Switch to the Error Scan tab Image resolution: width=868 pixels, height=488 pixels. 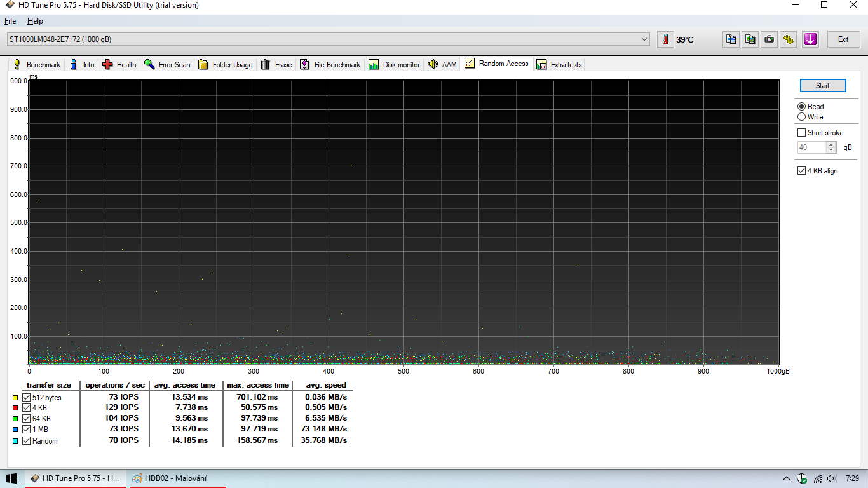167,64
